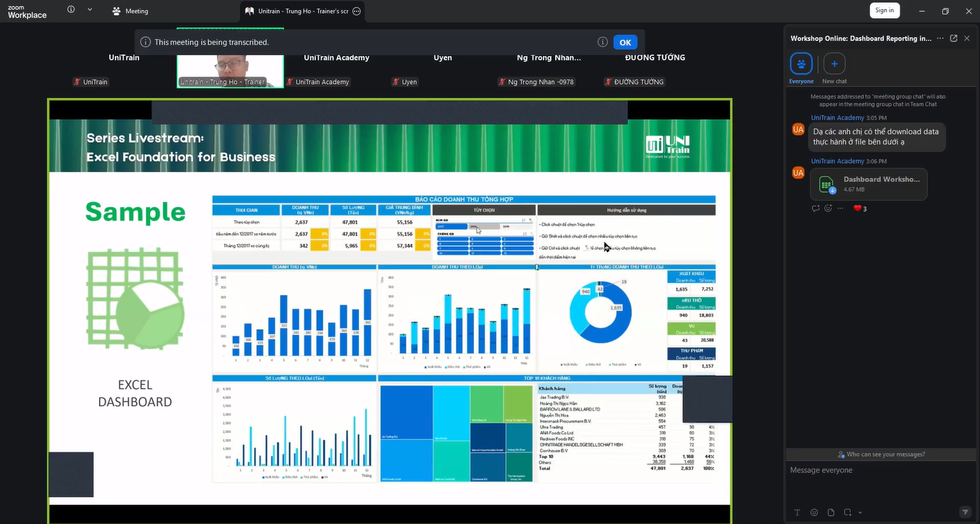Expand the dropdown arrow beside Zoom Workplace info
This screenshot has width=980, height=524.
pyautogui.click(x=90, y=10)
